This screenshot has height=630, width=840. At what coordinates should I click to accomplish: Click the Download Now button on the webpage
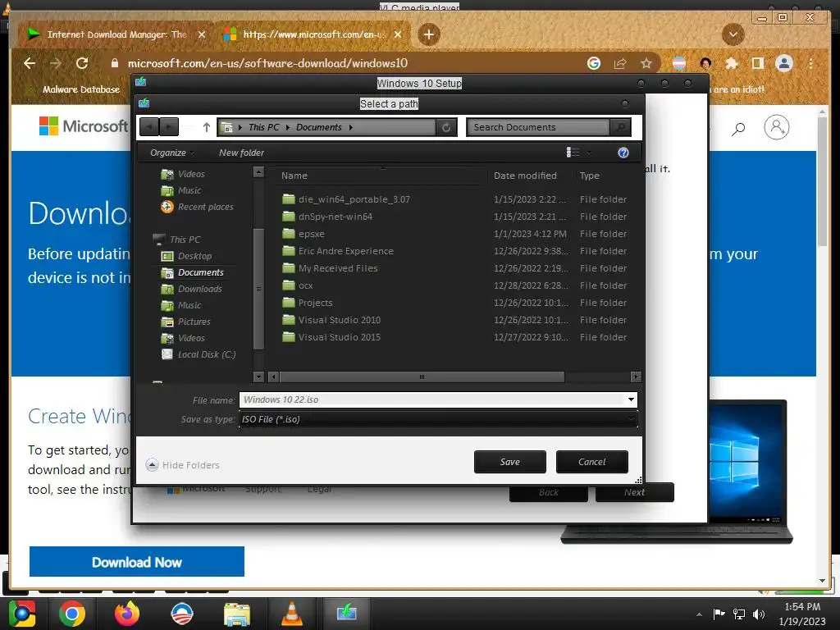[x=137, y=562]
